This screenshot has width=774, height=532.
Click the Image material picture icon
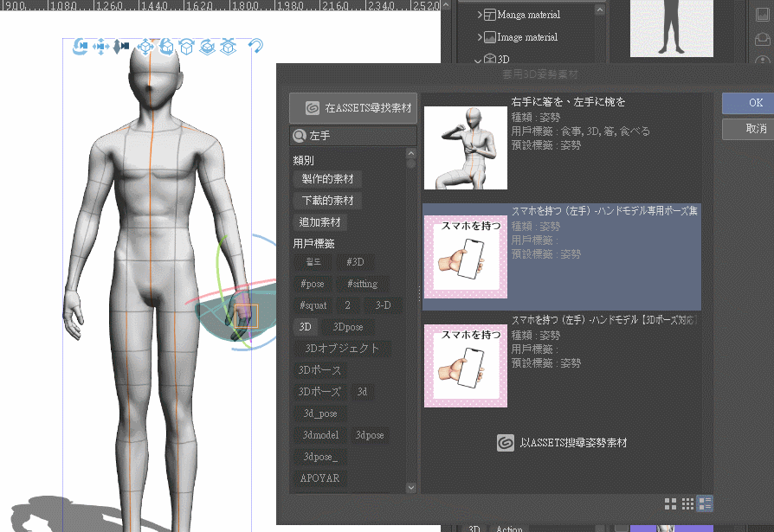490,37
